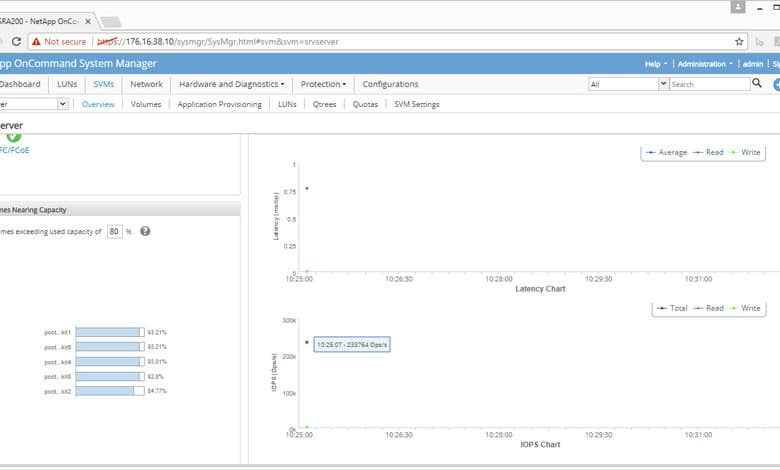Click the latency data point near 0.75
Screen dimensions: 780x470
(307, 188)
